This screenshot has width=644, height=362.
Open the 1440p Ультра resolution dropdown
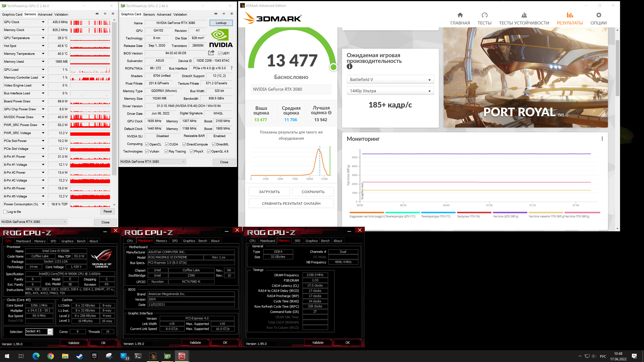click(390, 91)
